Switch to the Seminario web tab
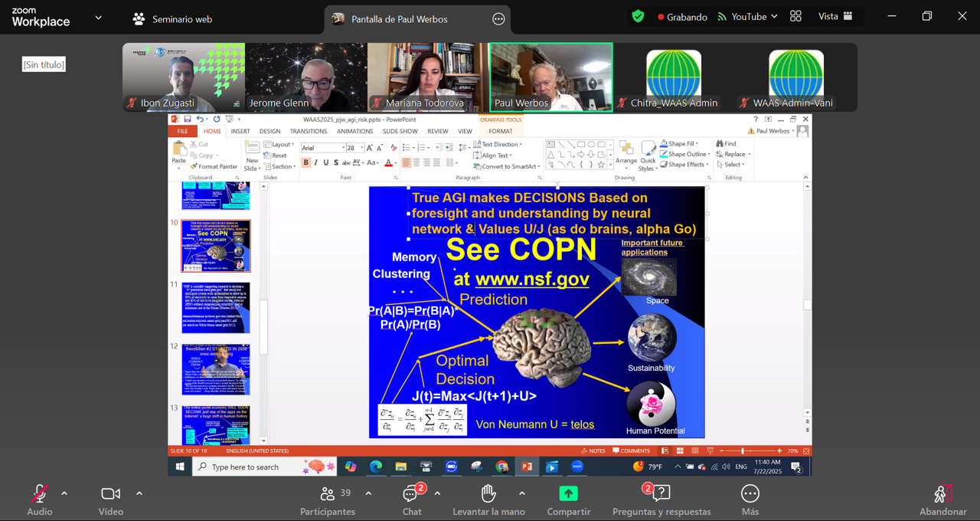 (x=172, y=19)
